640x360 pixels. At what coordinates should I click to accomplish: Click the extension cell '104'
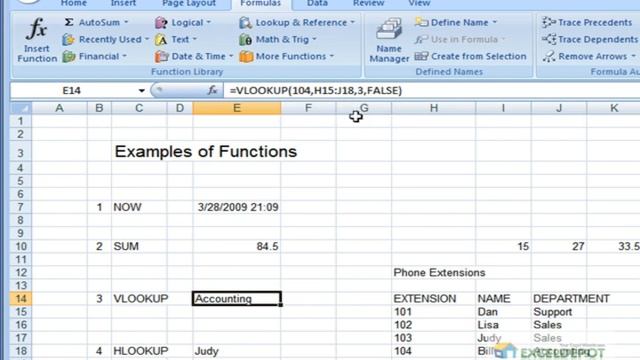pyautogui.click(x=433, y=351)
